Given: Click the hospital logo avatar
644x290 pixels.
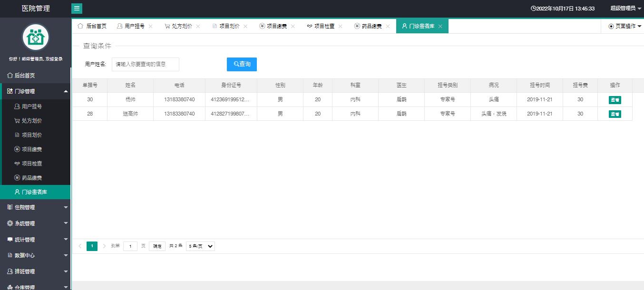Looking at the screenshot, I should click(36, 37).
